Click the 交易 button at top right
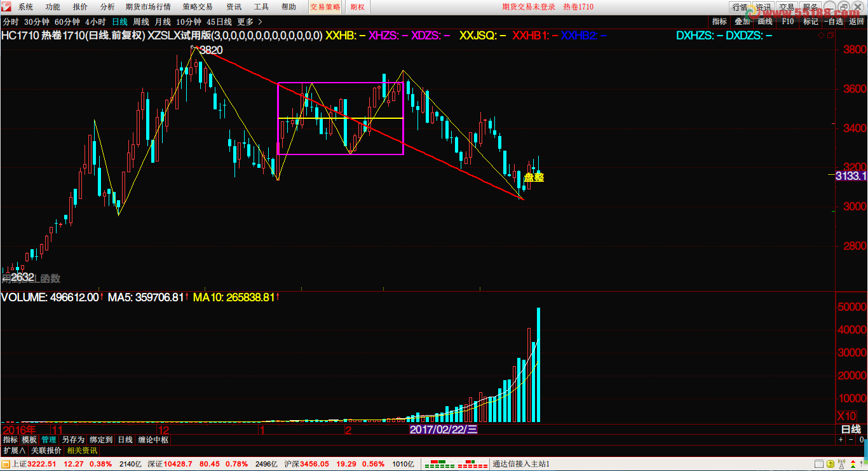The width and height of the screenshot is (868, 471). coord(787,7)
